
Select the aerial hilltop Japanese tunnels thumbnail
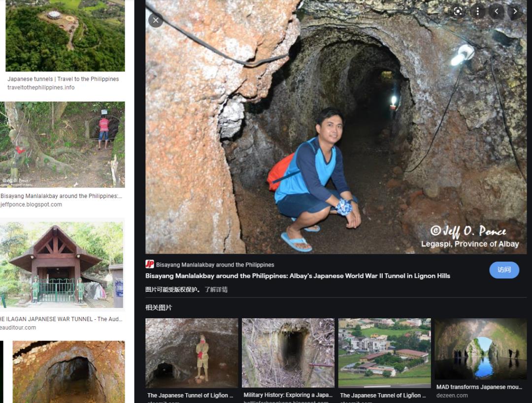[x=65, y=35]
